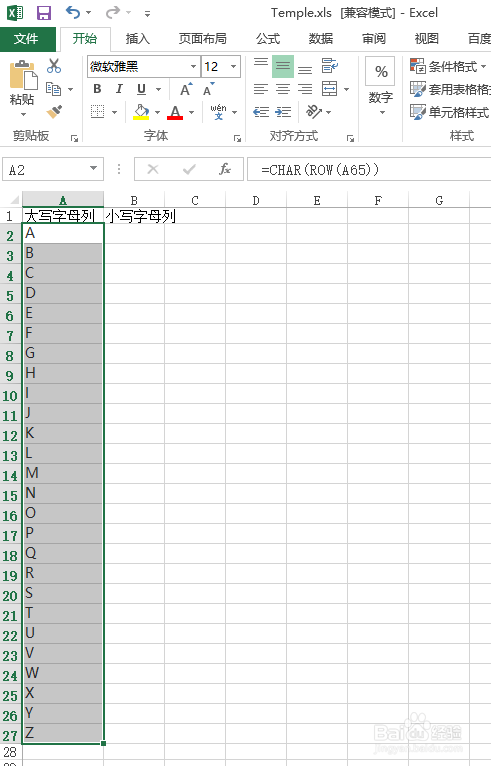Apply yellow fill color bucket
This screenshot has height=766, width=491.
141,112
